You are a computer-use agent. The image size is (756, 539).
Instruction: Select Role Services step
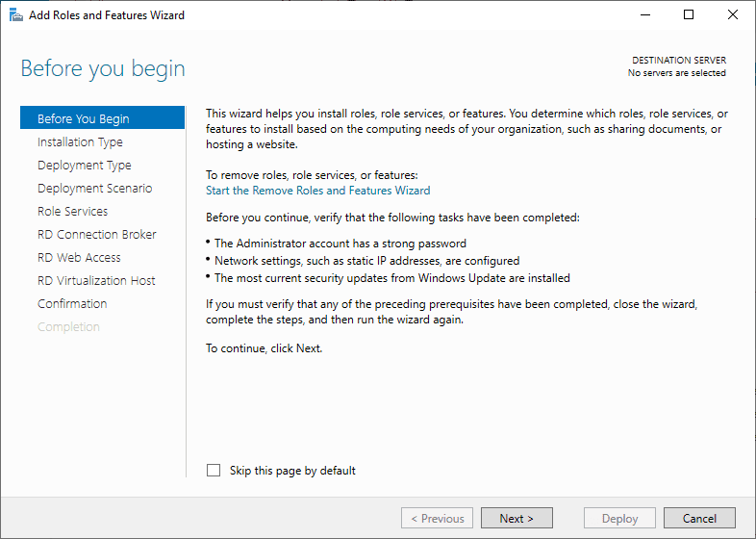point(72,212)
